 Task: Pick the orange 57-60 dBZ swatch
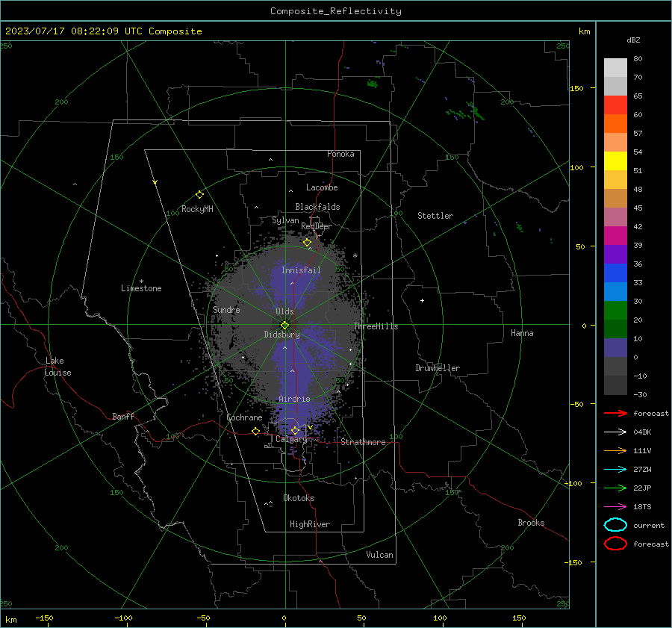click(x=615, y=124)
